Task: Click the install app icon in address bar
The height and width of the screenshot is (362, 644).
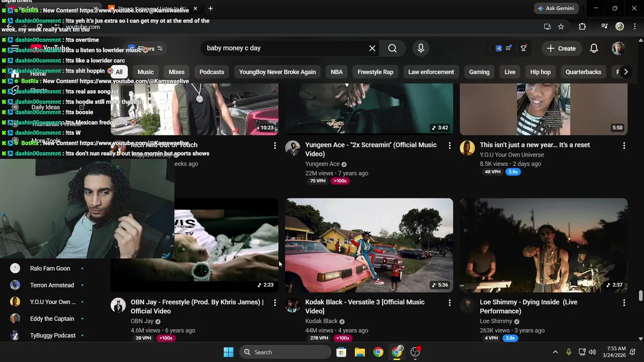Action: click(547, 27)
